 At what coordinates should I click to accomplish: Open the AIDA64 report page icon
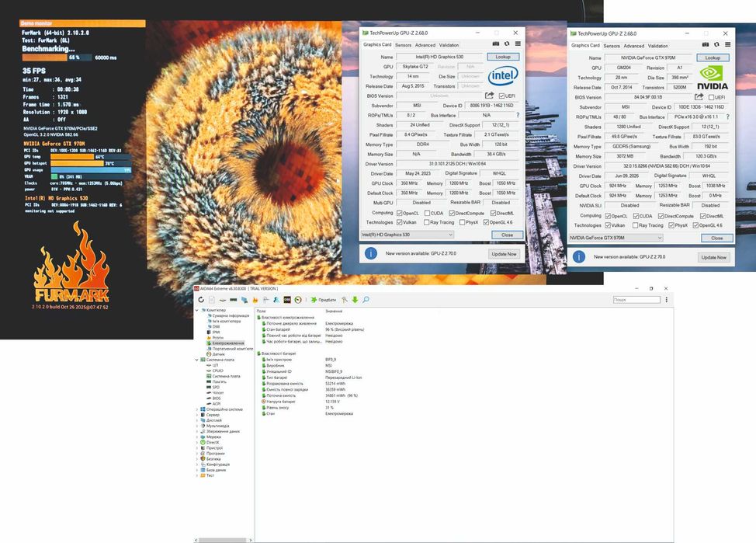tap(212, 300)
